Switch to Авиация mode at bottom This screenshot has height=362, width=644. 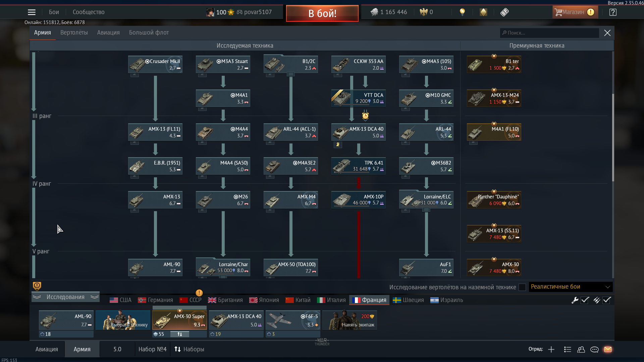[x=47, y=349]
